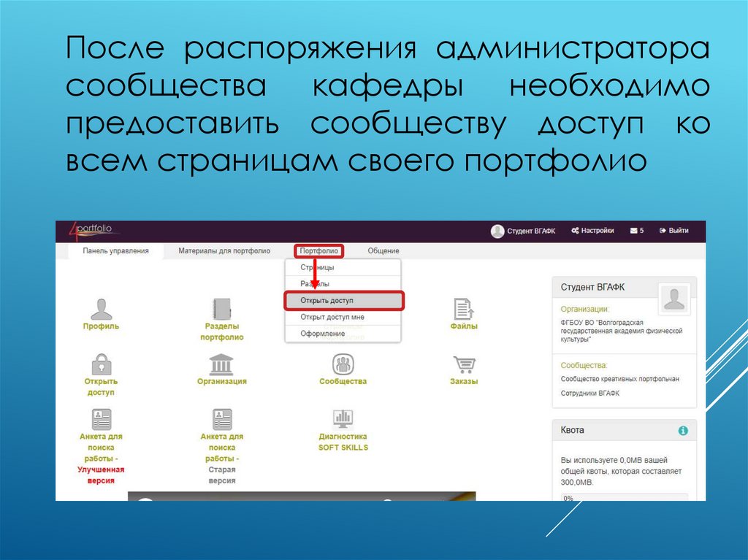The width and height of the screenshot is (748, 560).
Task: Click the user avatar in top bar
Action: coord(497,231)
